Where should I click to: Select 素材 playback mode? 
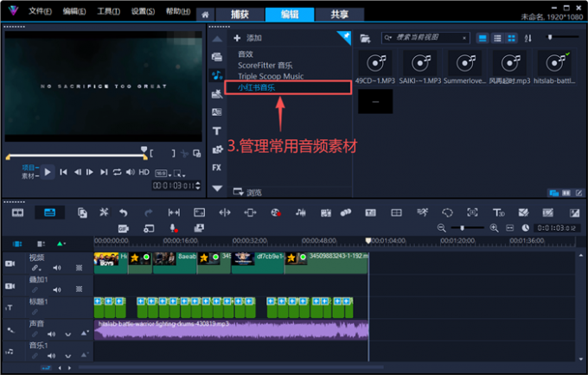point(30,175)
